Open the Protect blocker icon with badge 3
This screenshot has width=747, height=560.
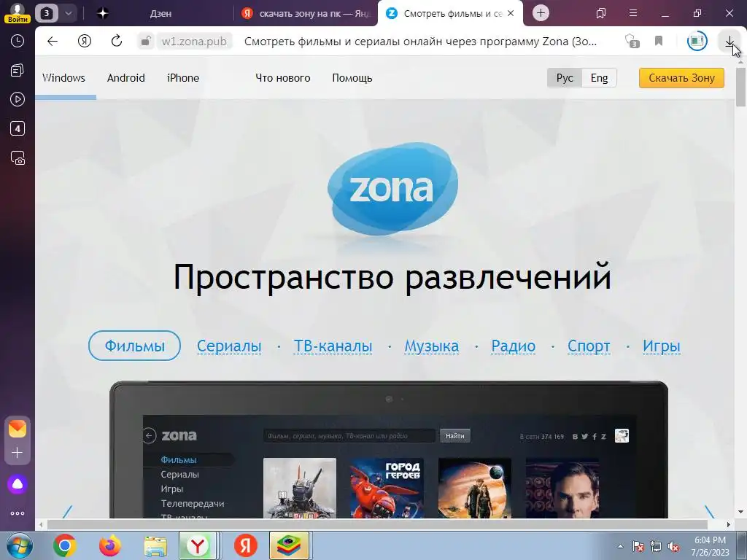[632, 42]
